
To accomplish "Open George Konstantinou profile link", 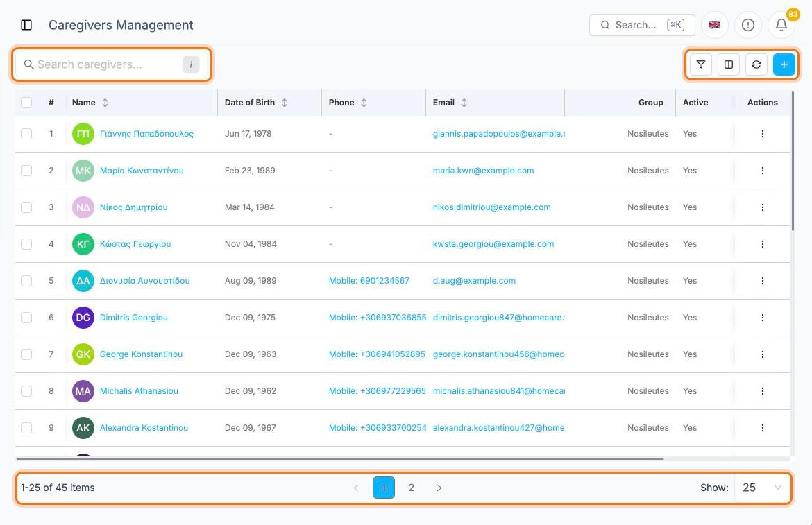I will pos(141,354).
